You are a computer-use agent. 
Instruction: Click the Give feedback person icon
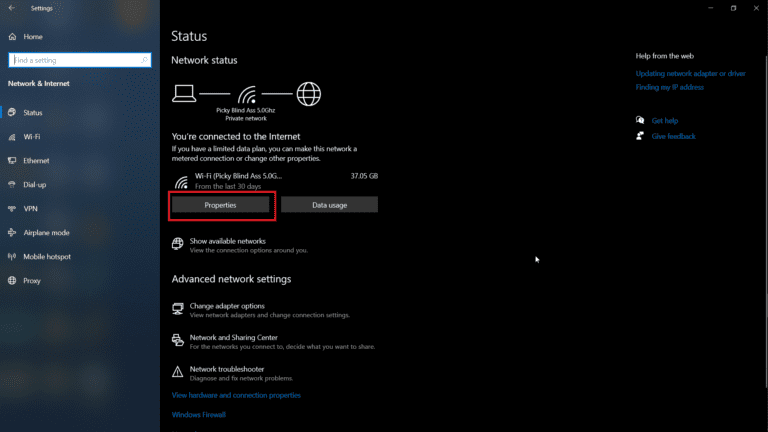640,136
